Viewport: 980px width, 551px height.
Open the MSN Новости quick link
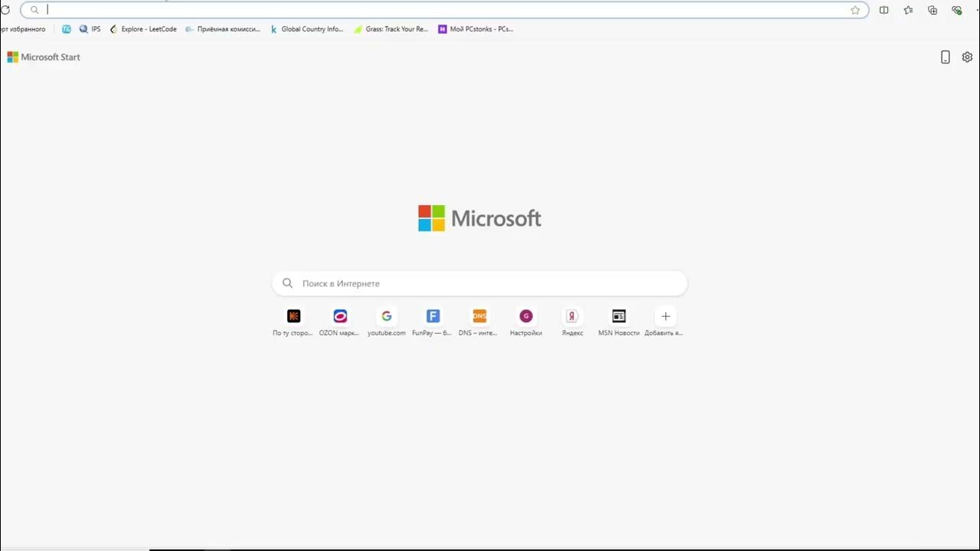tap(619, 322)
